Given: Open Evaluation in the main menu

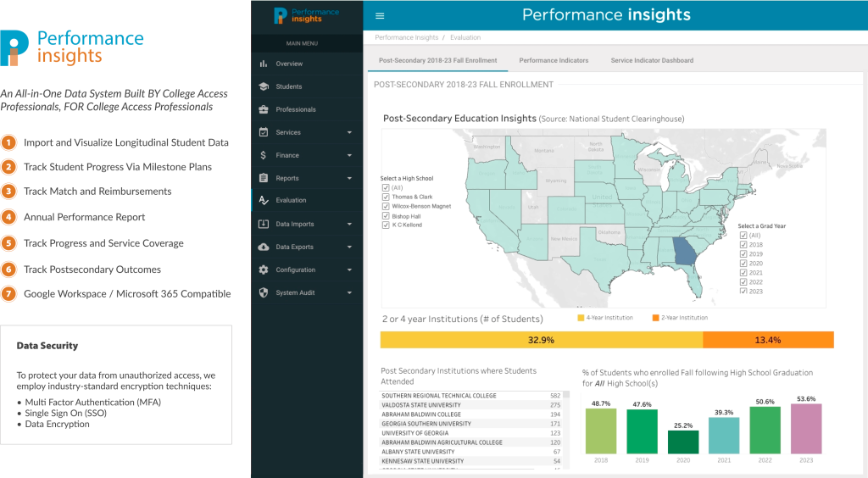Looking at the screenshot, I should (x=307, y=200).
